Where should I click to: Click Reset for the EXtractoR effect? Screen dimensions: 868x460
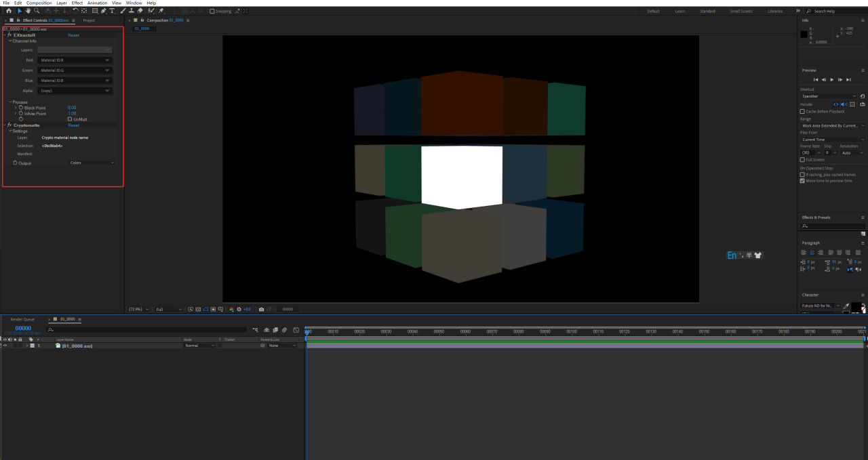tap(73, 35)
